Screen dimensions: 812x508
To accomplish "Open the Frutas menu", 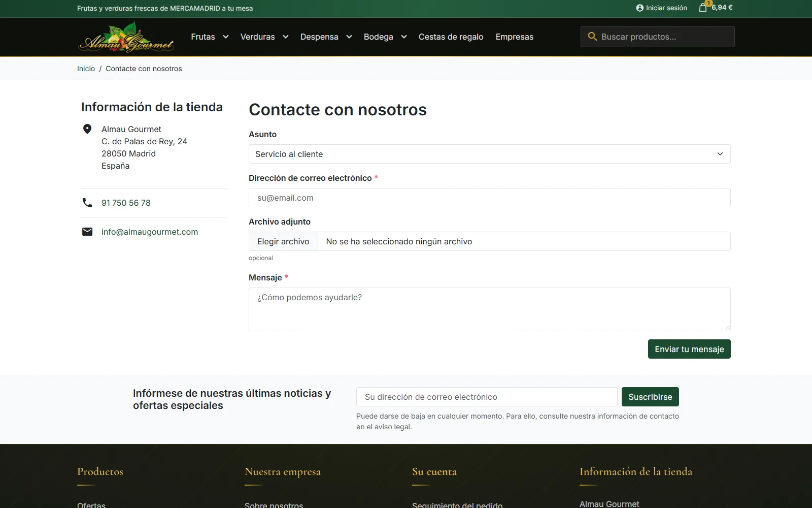I will coord(203,37).
